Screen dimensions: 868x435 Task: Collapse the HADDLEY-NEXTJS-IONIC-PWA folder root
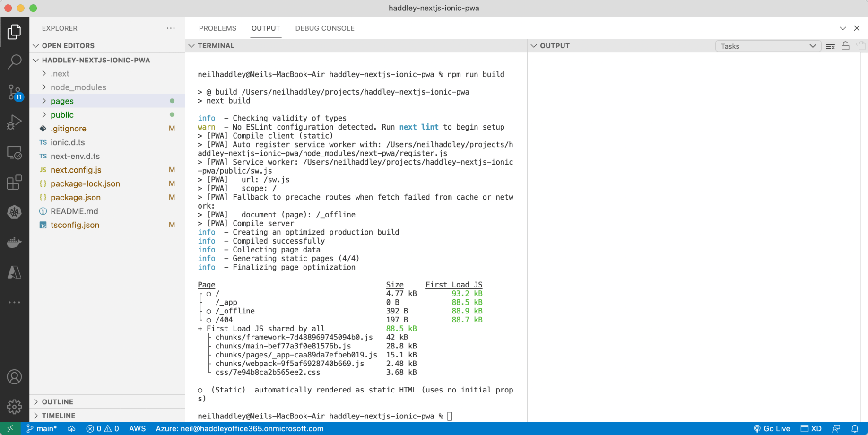click(x=36, y=60)
